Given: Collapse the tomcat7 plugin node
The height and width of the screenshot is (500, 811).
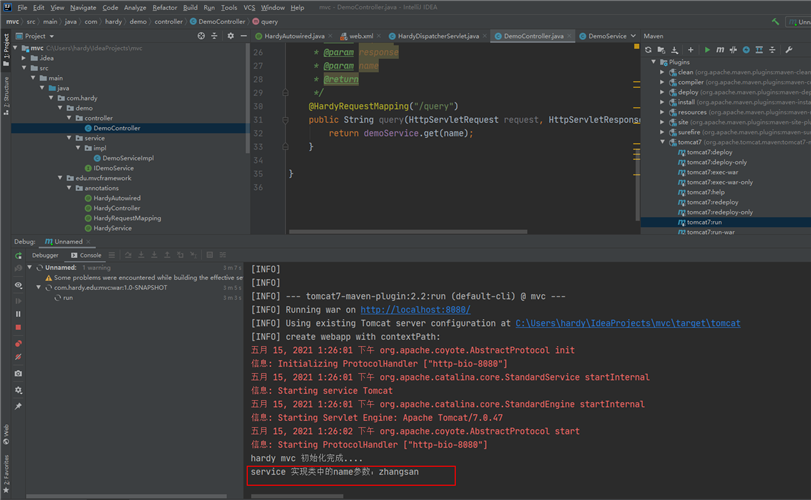Looking at the screenshot, I should (x=662, y=142).
